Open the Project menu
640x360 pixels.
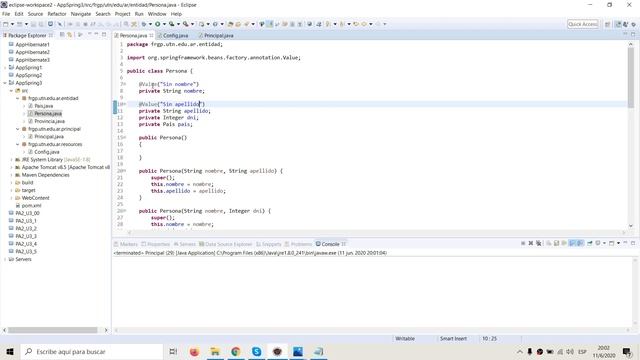(x=122, y=14)
